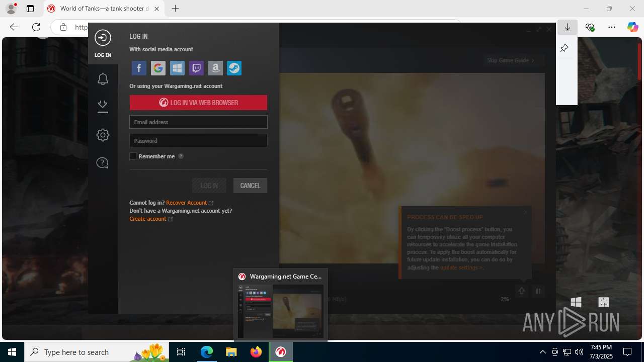Minimize the Game Center window
Screen dimensions: 644x362
pos(528,30)
